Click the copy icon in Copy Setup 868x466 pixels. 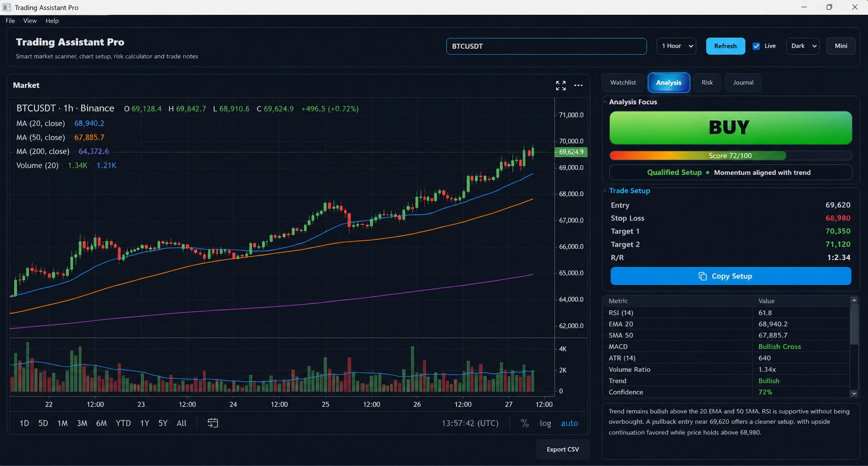pyautogui.click(x=703, y=276)
